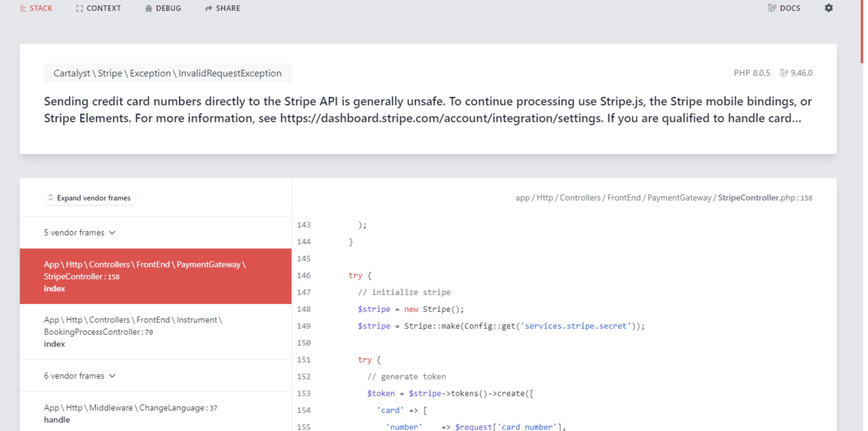Click the Context brackets icon
This screenshot has width=868, height=431.
pyautogui.click(x=79, y=8)
